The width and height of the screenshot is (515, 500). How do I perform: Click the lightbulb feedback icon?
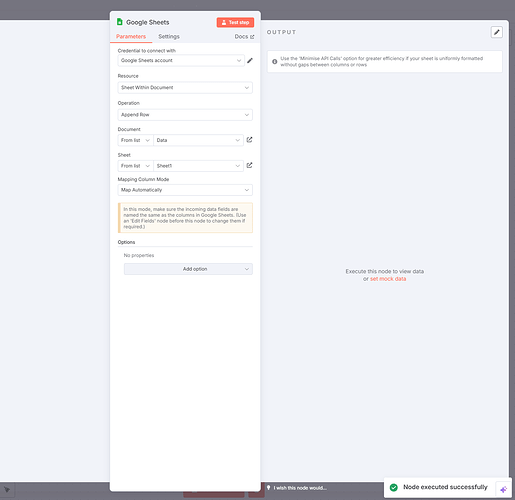[268, 488]
